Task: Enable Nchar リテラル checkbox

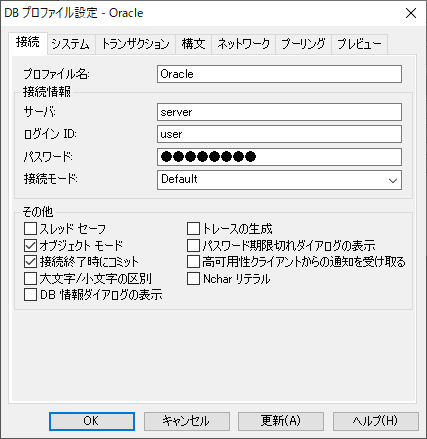Action: click(193, 279)
